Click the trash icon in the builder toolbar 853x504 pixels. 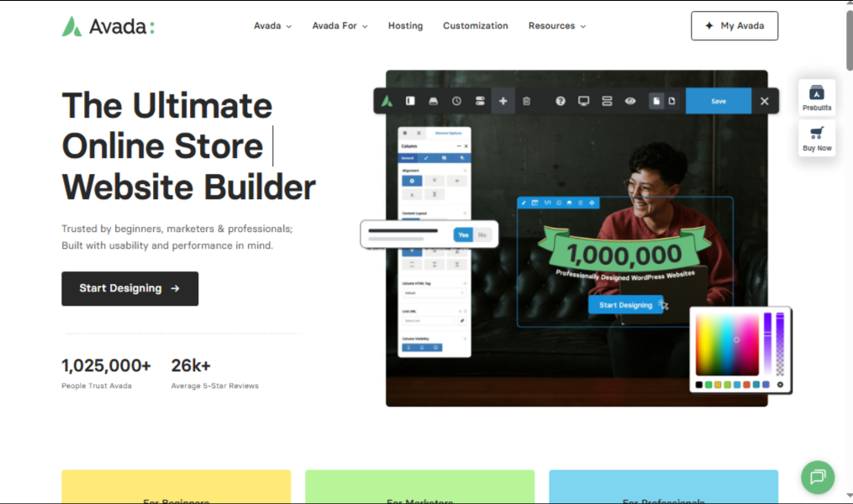525,101
